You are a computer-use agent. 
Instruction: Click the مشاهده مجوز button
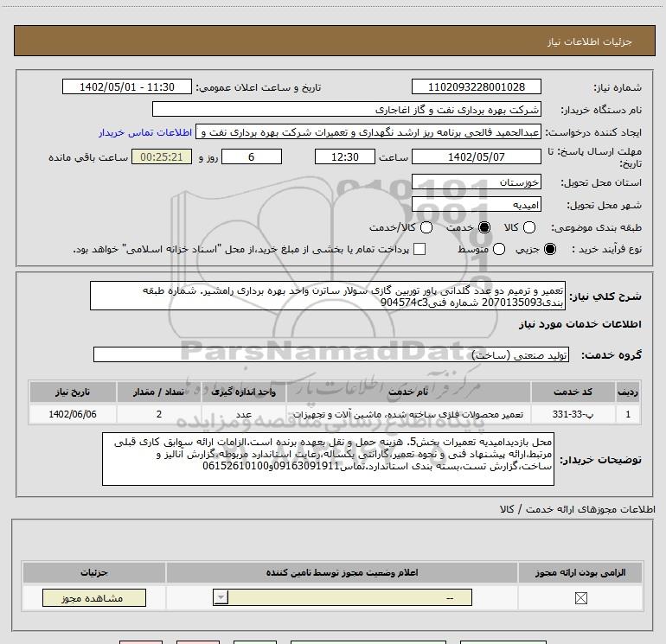[x=94, y=597]
